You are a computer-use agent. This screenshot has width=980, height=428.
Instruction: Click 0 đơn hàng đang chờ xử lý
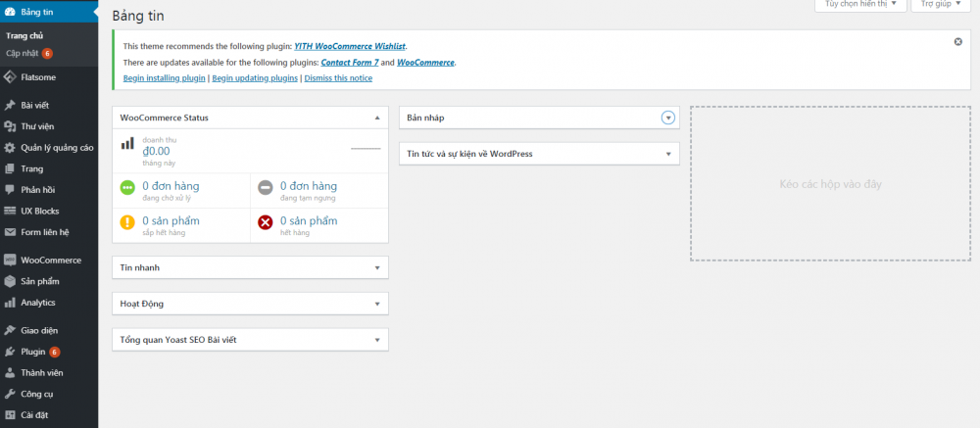pyautogui.click(x=171, y=186)
